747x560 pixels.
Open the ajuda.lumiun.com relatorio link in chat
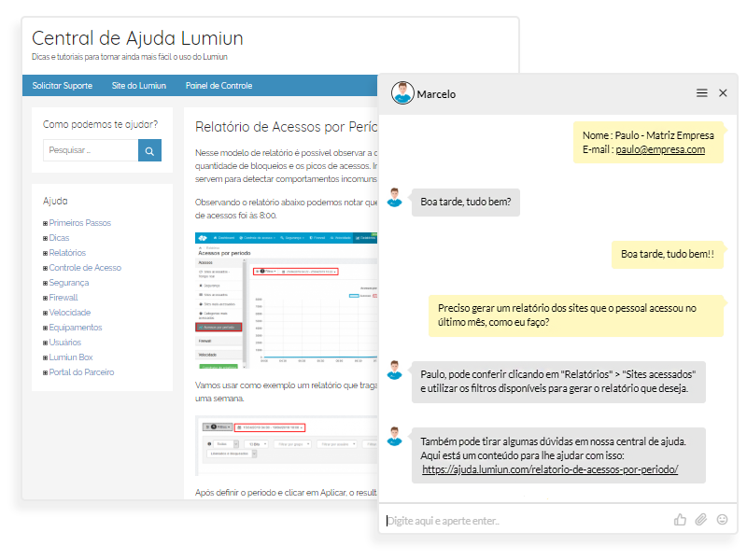(550, 469)
